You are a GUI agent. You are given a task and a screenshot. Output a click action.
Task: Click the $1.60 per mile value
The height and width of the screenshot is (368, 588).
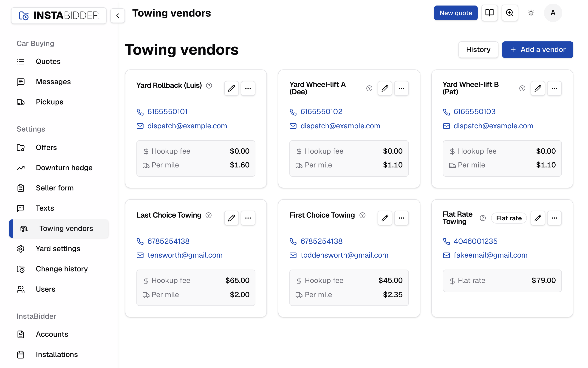coord(240,165)
